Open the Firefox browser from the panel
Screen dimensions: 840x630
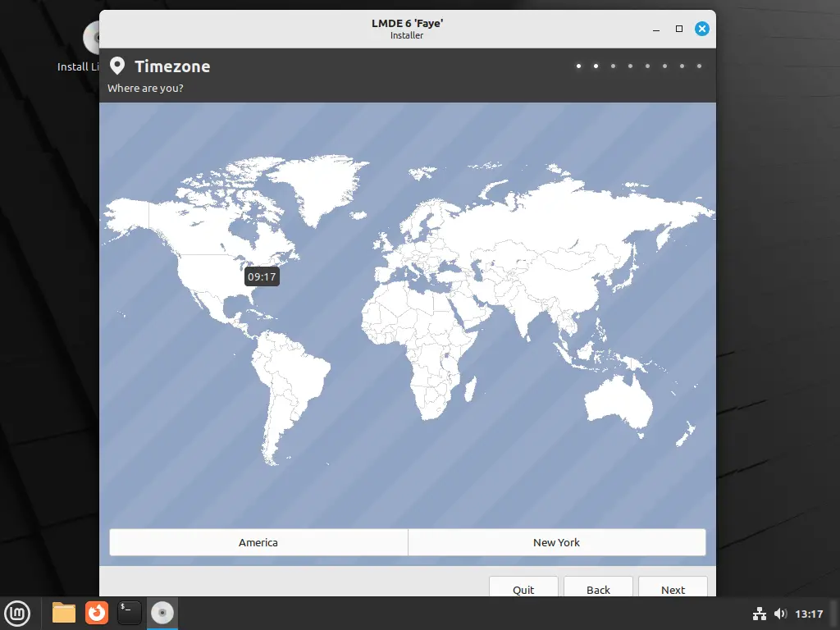(x=97, y=613)
